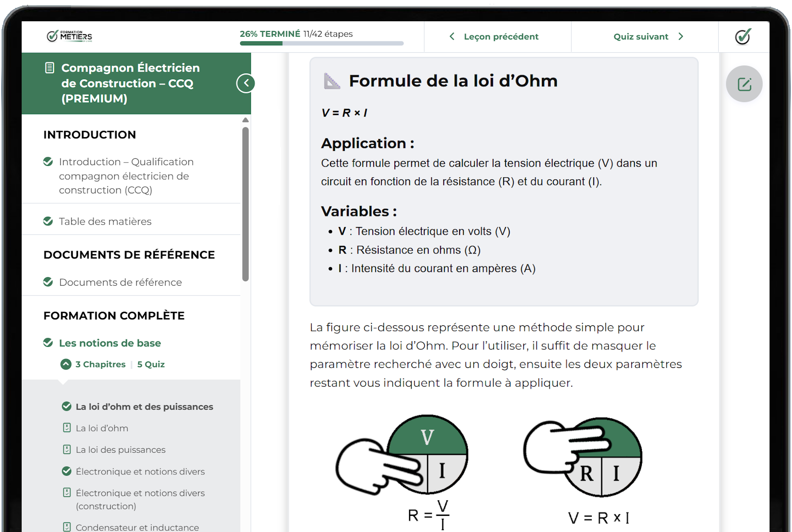Click the quiz icon beside La loi des puissances
Image resolution: width=792 pixels, height=532 pixels.
67,449
